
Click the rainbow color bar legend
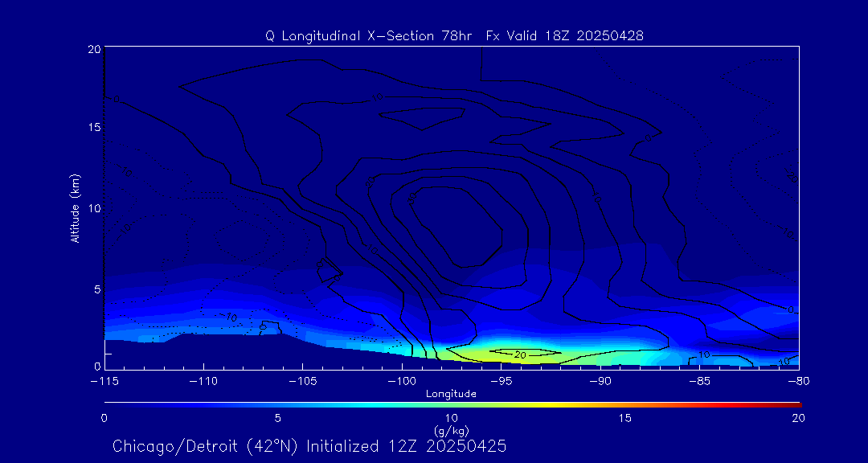452,405
